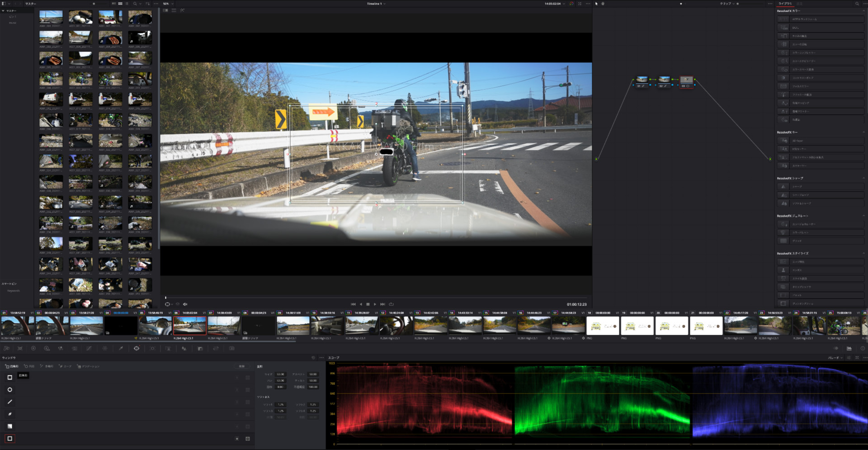Select the Tracker tool in the color toolbar
This screenshot has width=868, height=450.
pos(152,348)
